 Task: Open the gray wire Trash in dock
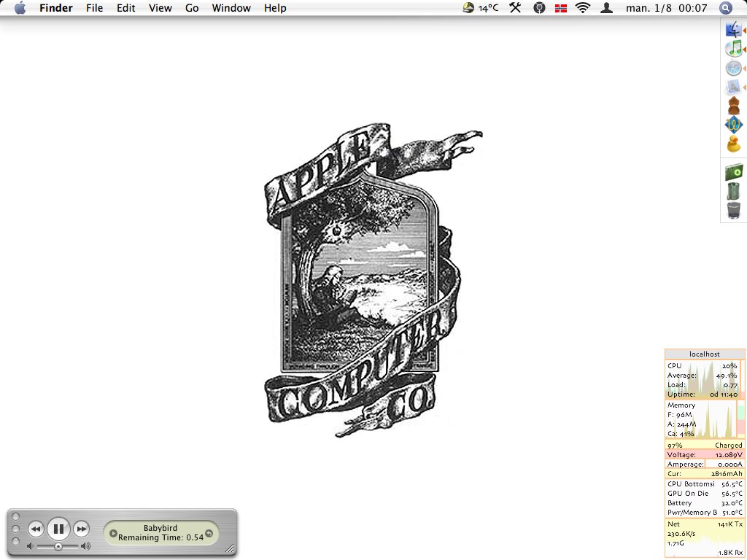click(x=734, y=210)
